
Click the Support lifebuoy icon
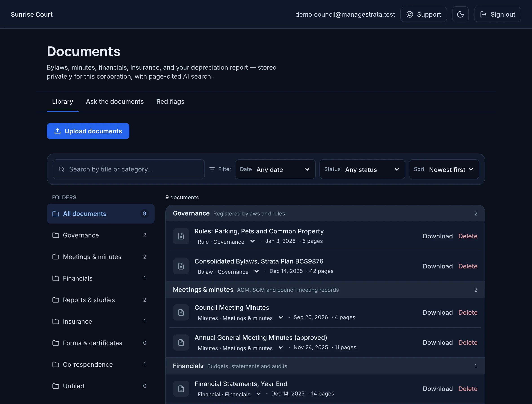tap(410, 14)
